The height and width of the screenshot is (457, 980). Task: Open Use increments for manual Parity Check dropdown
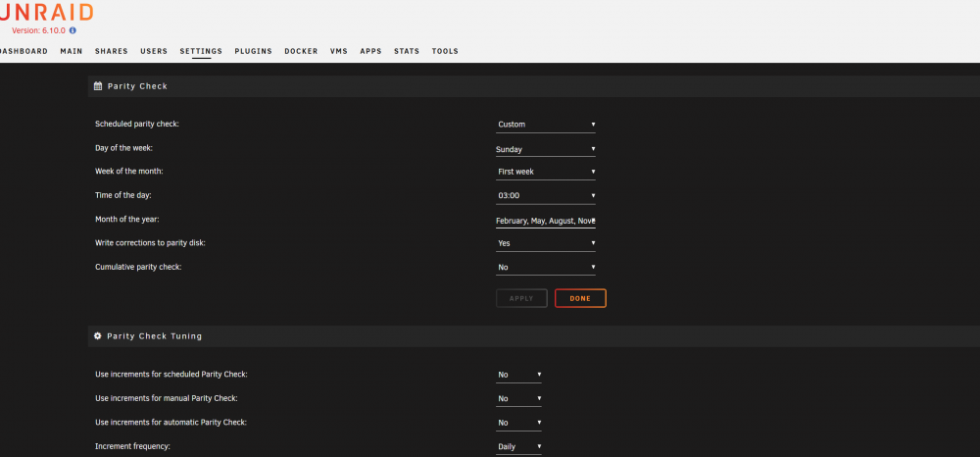point(519,398)
